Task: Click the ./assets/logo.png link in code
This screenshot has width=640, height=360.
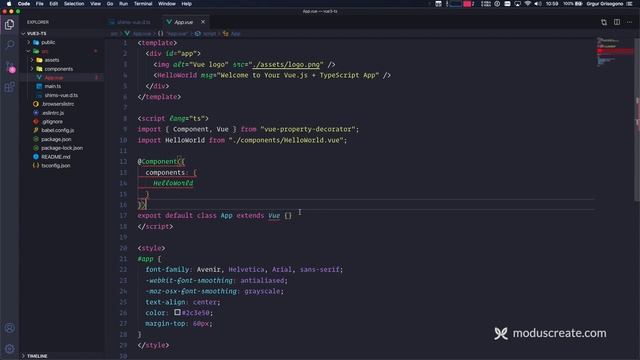Action: click(286, 64)
